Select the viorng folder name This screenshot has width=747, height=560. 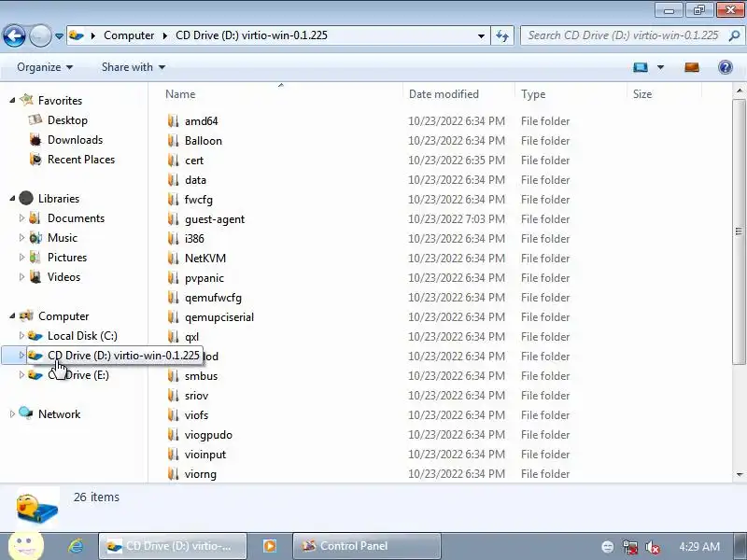(x=201, y=474)
